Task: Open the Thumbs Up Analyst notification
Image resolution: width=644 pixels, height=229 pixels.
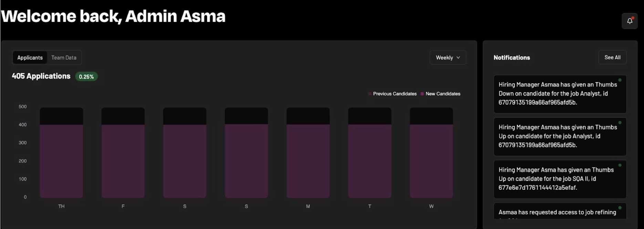Action: click(560, 137)
